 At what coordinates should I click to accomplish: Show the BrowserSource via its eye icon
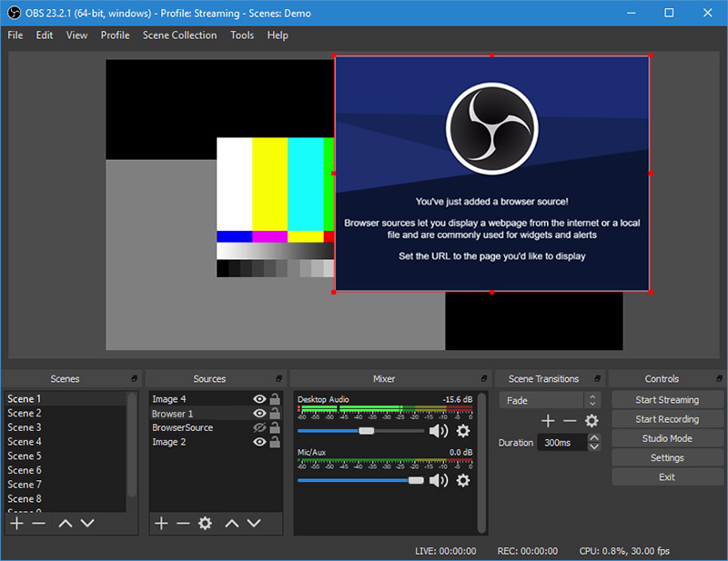(x=259, y=427)
